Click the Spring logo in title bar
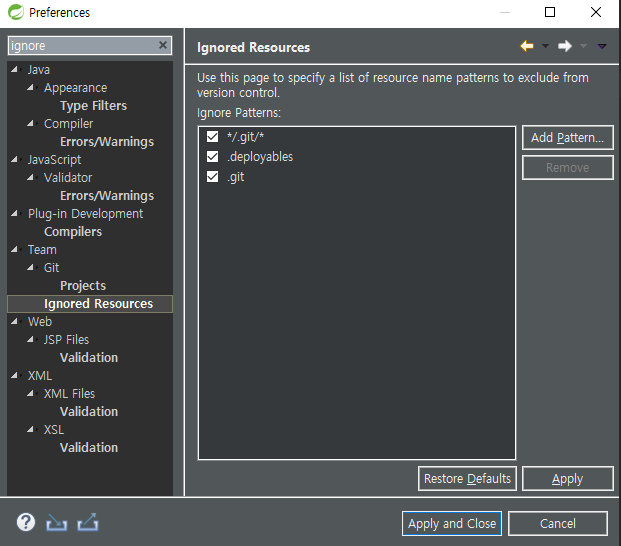Screen dimensions: 621x546 tap(16, 12)
